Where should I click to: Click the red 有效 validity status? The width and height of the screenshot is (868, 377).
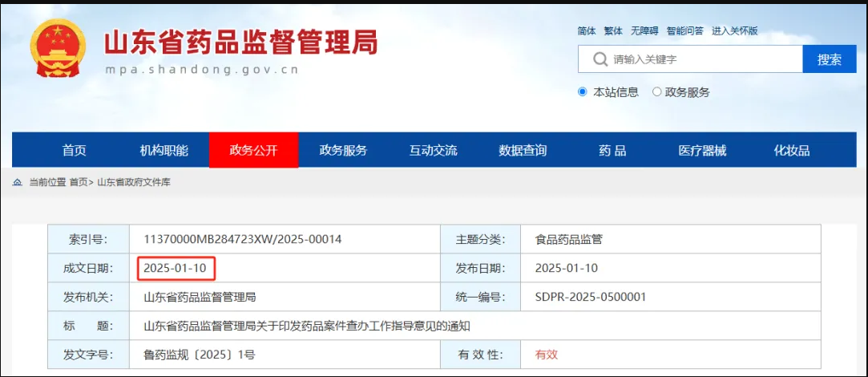[x=547, y=355]
